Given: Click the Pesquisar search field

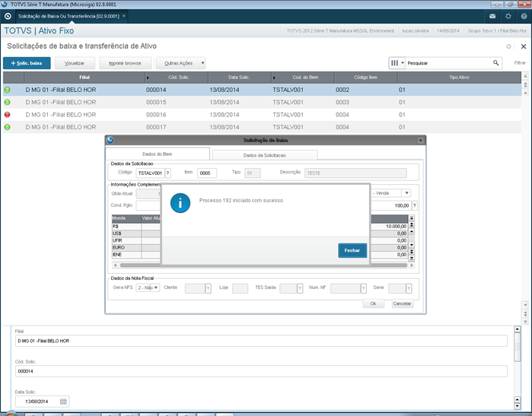Looking at the screenshot, I should [448, 62].
